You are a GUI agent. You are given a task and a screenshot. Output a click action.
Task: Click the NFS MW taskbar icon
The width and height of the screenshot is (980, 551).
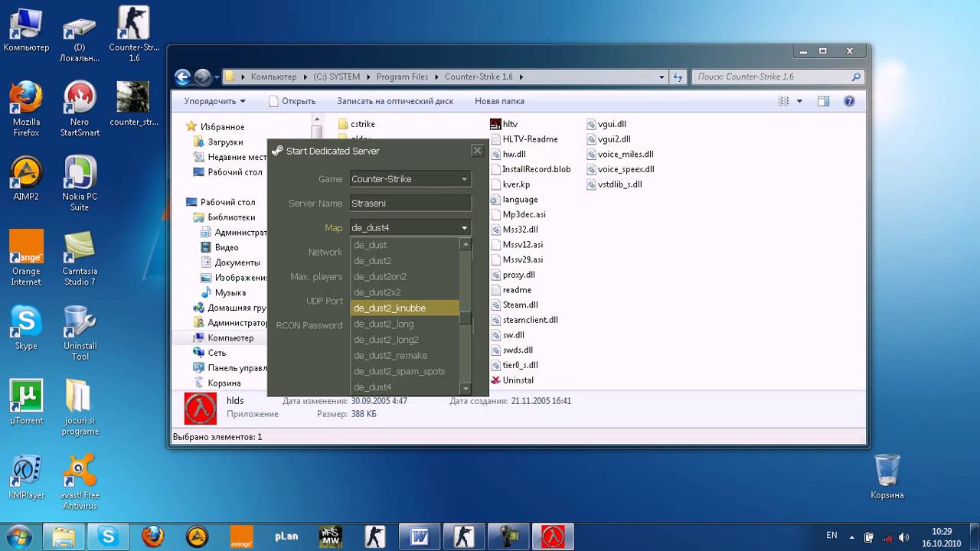coord(331,536)
